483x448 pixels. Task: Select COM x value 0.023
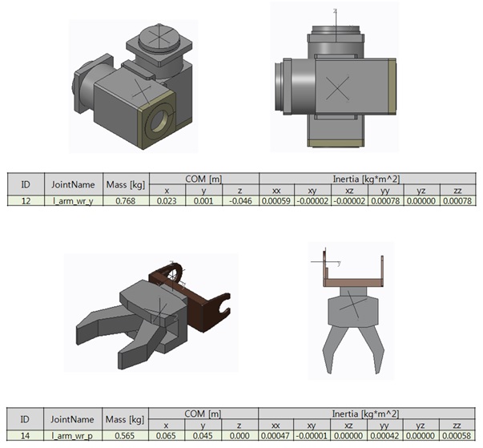[x=167, y=201]
